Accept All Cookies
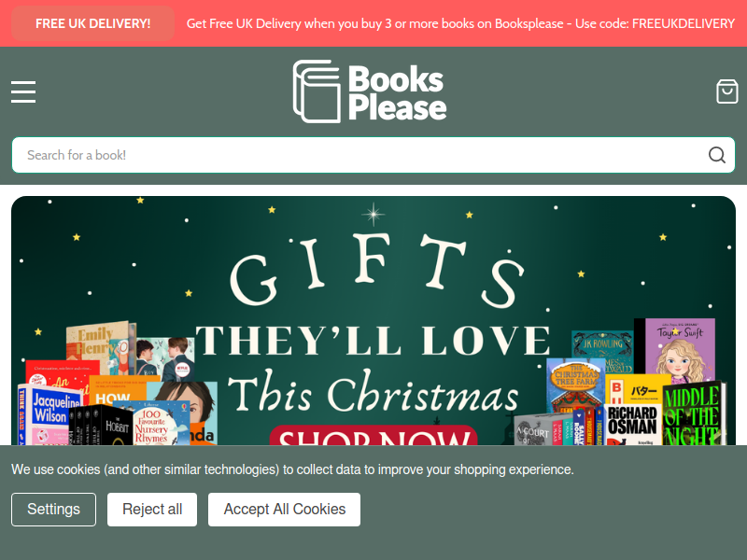The image size is (747, 560). pos(285,510)
